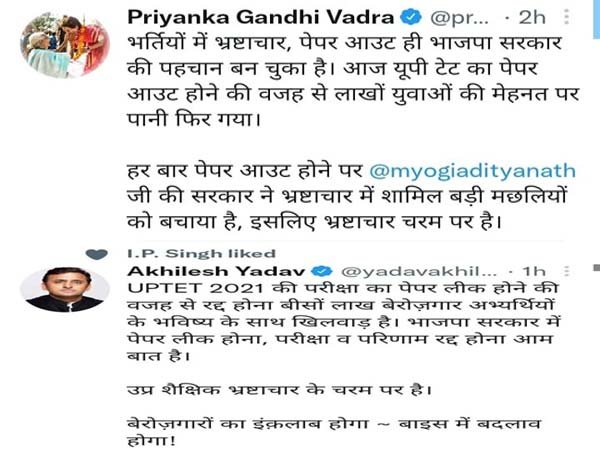Open the I.P. Singh liked label
600x450 pixels.
202,254
